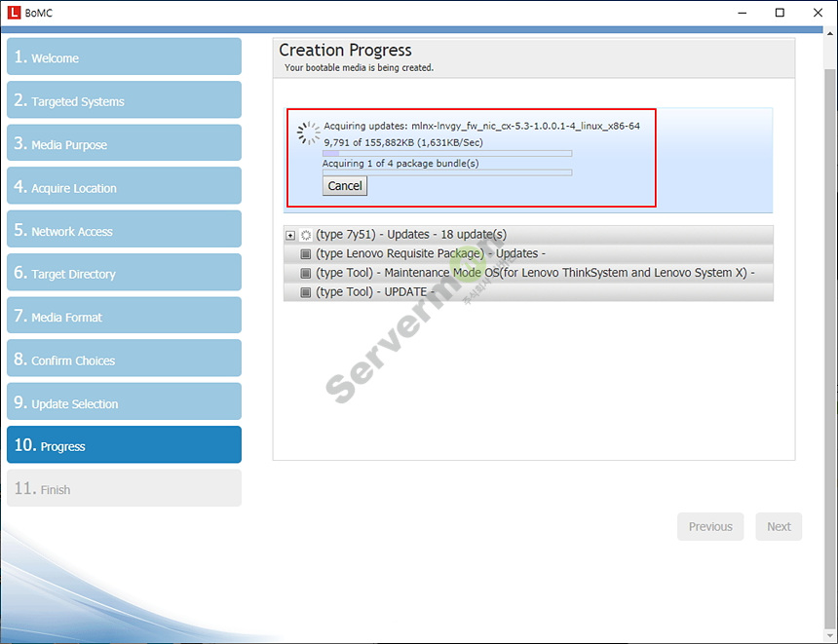Open step 7 Media Format
Image resolution: width=838 pixels, height=644 pixels.
124,316
